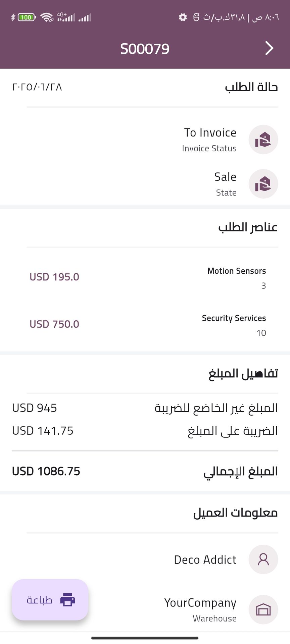
Task: Tap the warehouse icon next to YourCompany
Action: coord(263,609)
